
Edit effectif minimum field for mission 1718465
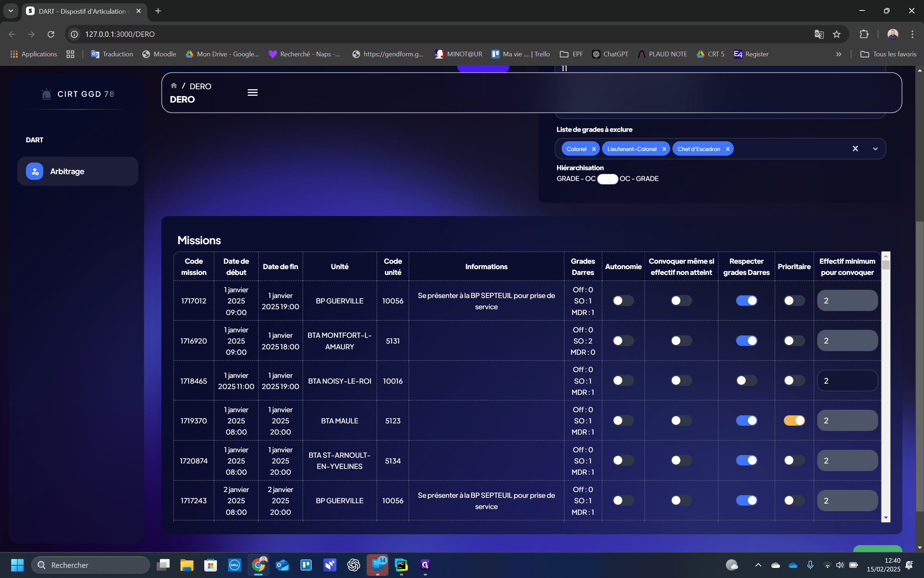point(847,380)
